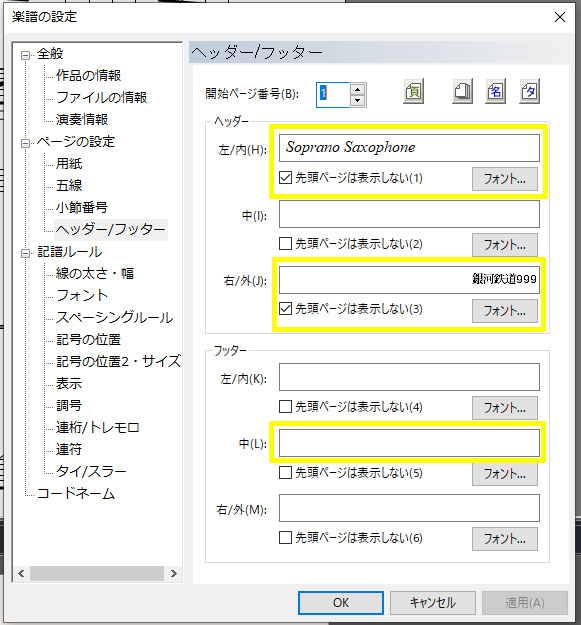This screenshot has height=625, width=581.
Task: Close the 楽譜の設定 dialog
Action: pos(560,17)
